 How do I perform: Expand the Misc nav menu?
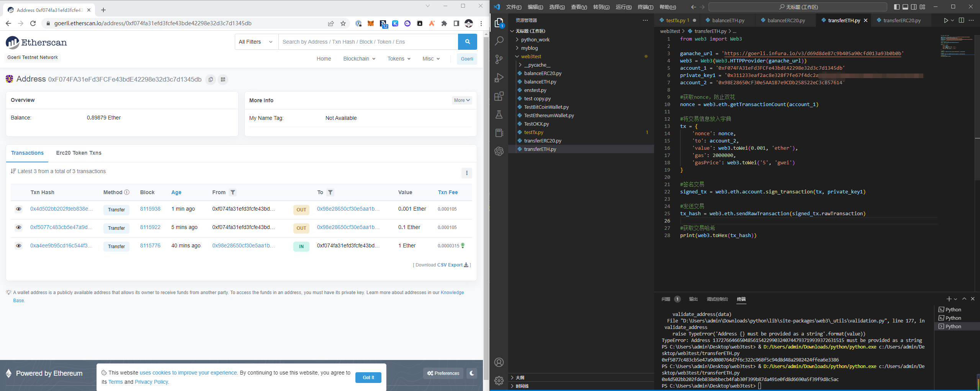431,59
